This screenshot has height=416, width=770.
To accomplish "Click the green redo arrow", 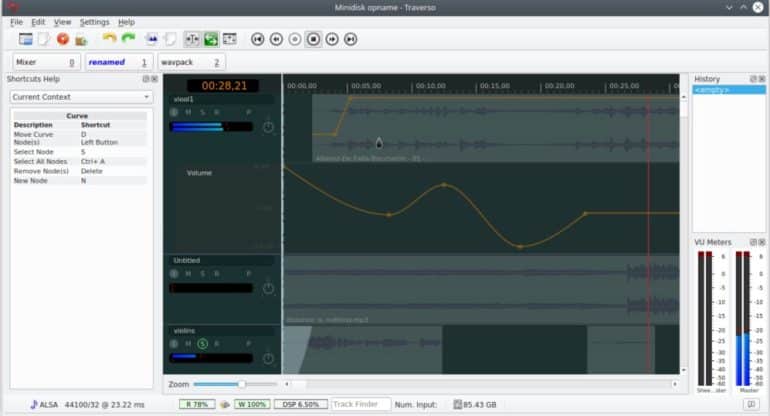I will [127, 39].
